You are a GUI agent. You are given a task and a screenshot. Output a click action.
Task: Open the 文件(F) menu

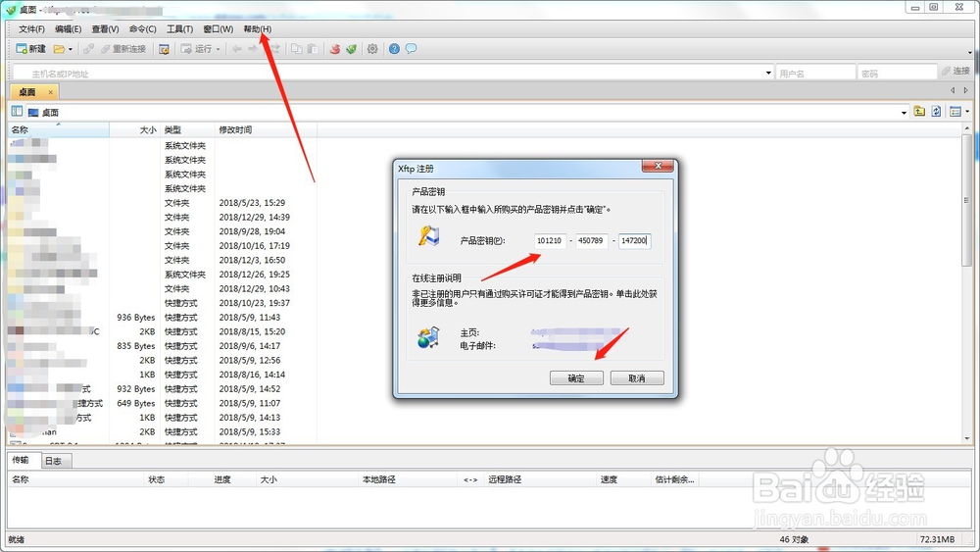tap(31, 29)
